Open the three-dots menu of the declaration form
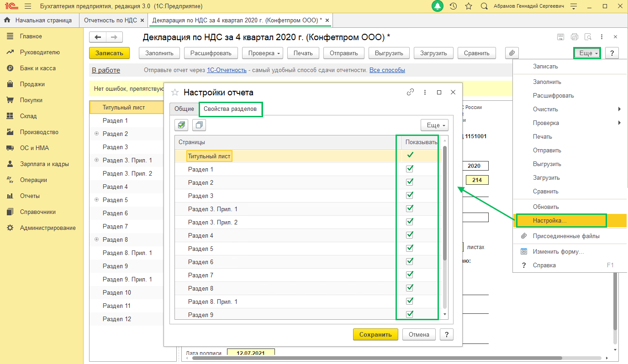 pos(602,37)
